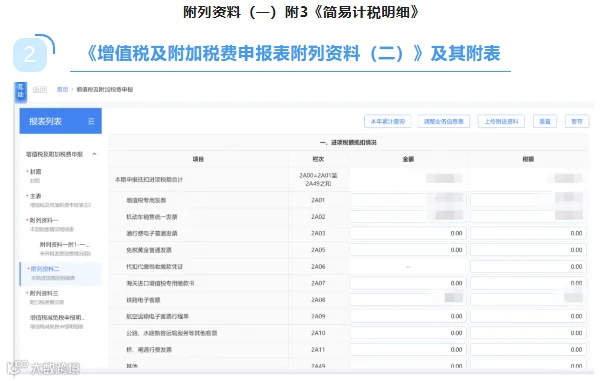Open the 附列资料三 report in sidebar

click(43, 293)
